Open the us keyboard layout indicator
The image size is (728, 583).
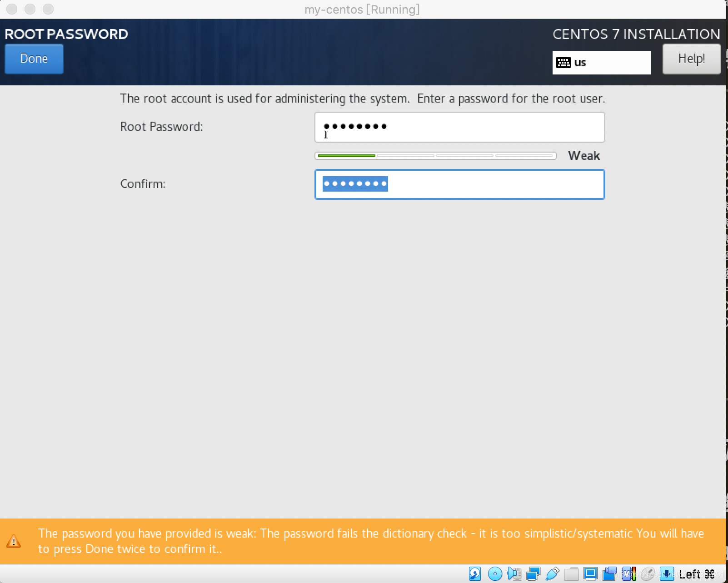point(601,63)
